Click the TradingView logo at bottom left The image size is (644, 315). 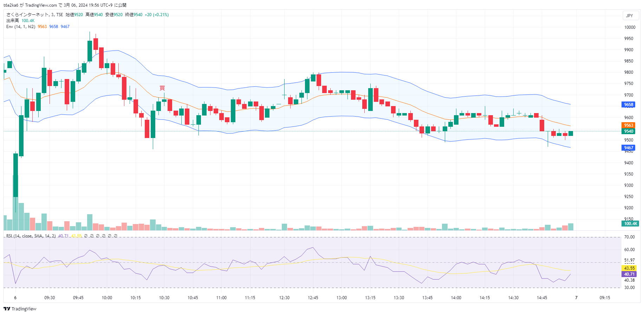(x=20, y=309)
